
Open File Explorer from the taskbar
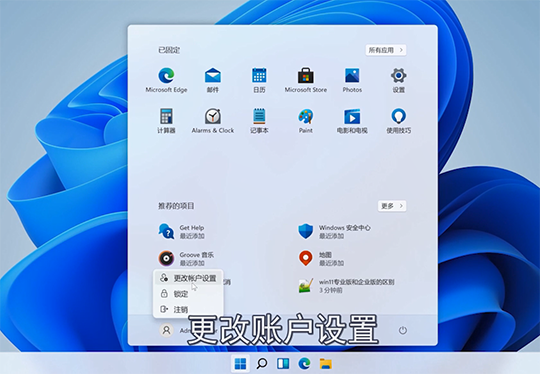[325, 364]
